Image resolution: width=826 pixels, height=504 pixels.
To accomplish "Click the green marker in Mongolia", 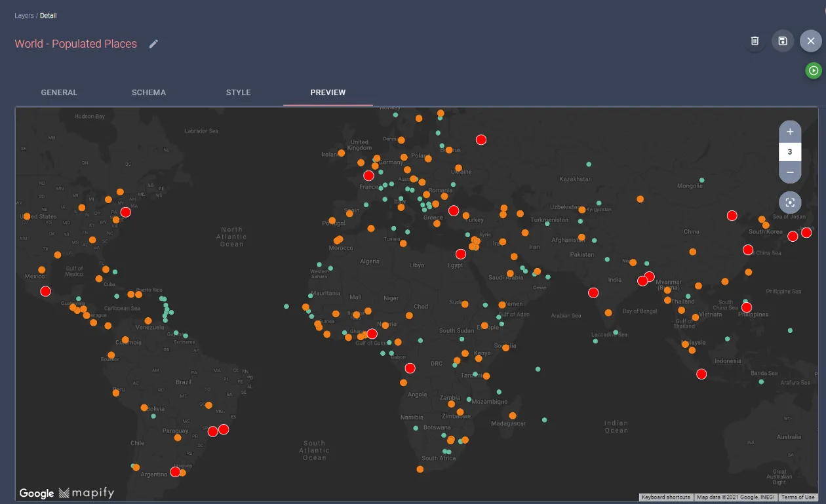I will click(x=701, y=180).
